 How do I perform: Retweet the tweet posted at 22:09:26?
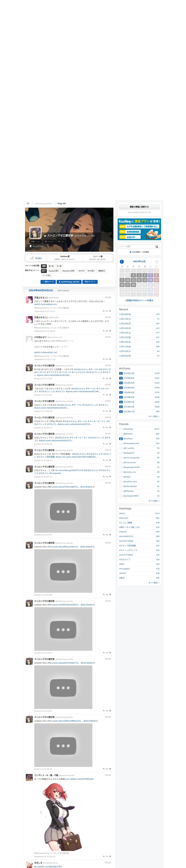click(107, 411)
